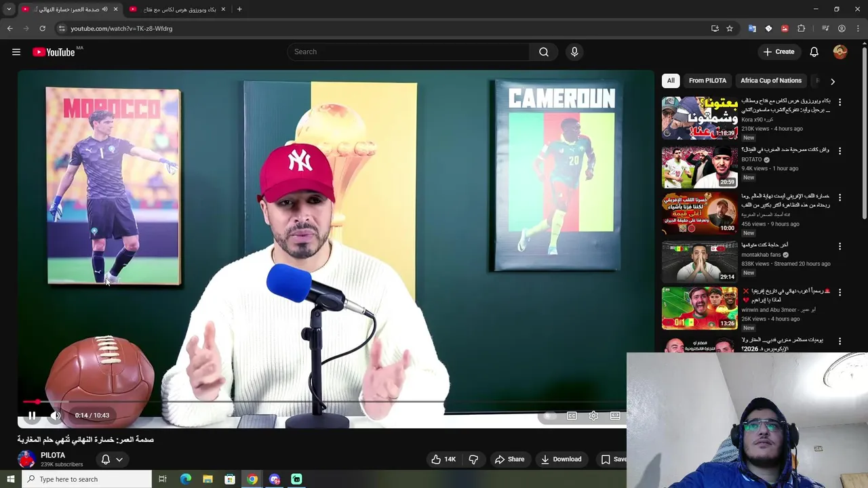
Task: Mute audio on first tab speaker icon
Action: 104,9
